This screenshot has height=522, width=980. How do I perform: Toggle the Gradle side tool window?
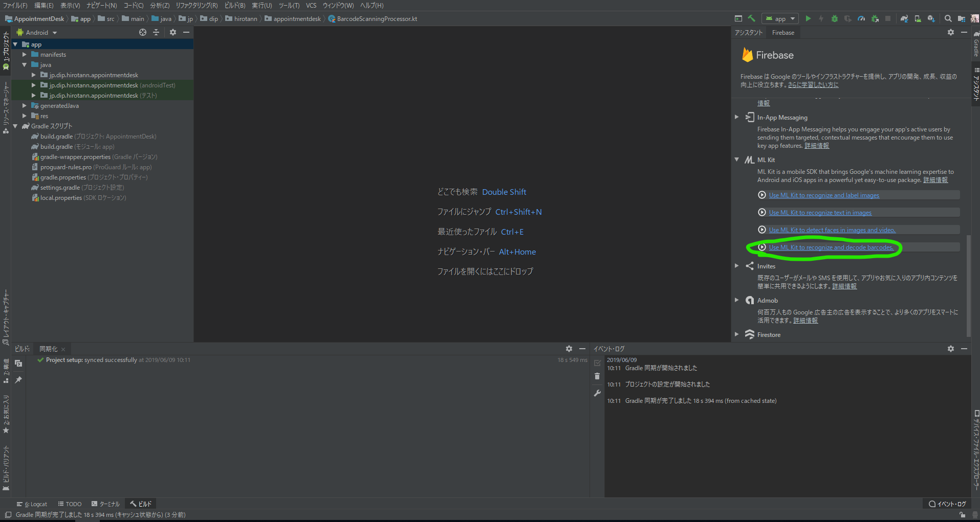[x=976, y=43]
